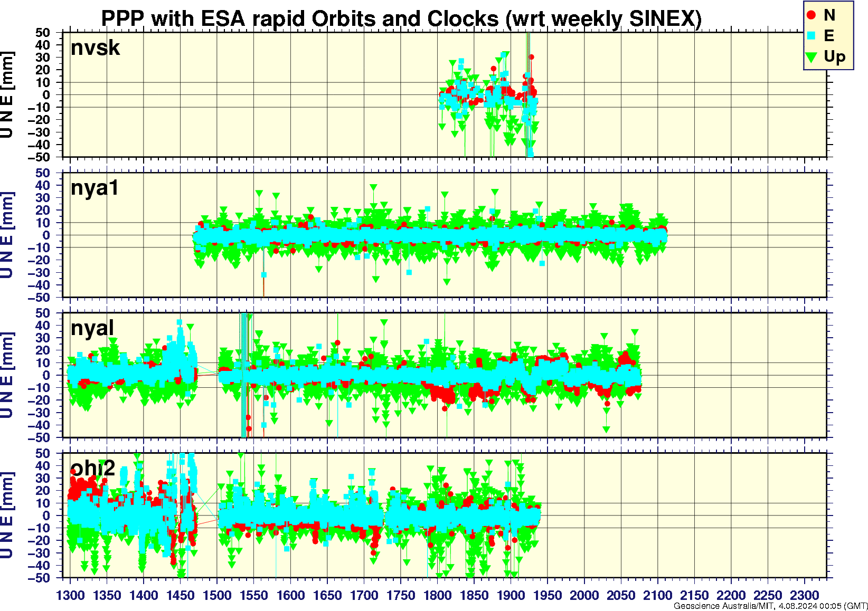Viewport: 868px width, 611px height.
Task: Click the 0 tick on nvsk y-axis
Action: click(46, 95)
